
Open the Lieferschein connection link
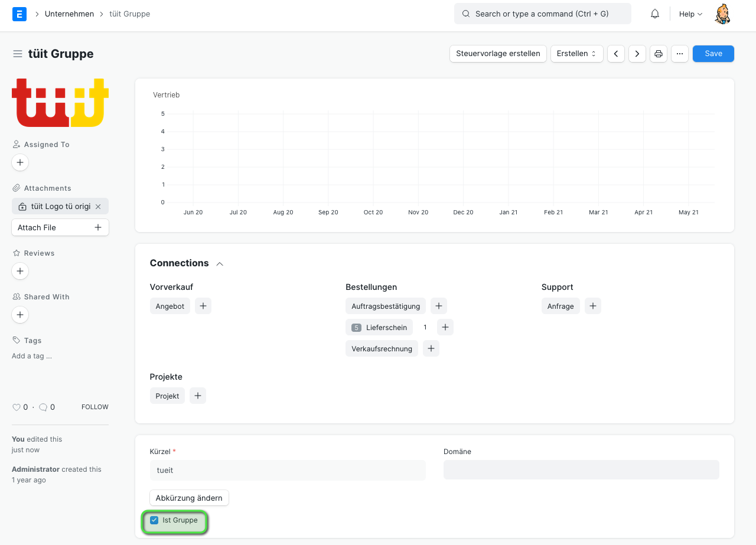[379, 327]
